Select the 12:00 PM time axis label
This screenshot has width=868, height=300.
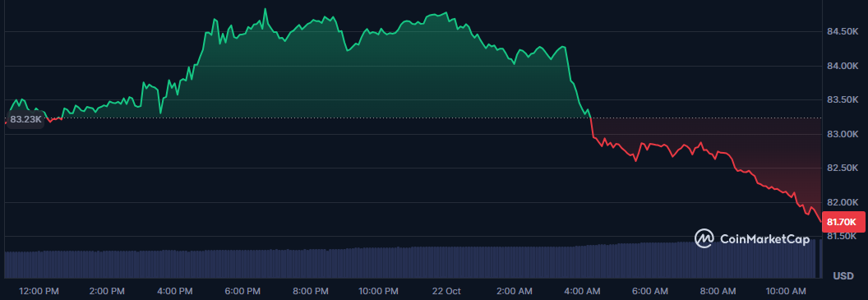tap(39, 291)
